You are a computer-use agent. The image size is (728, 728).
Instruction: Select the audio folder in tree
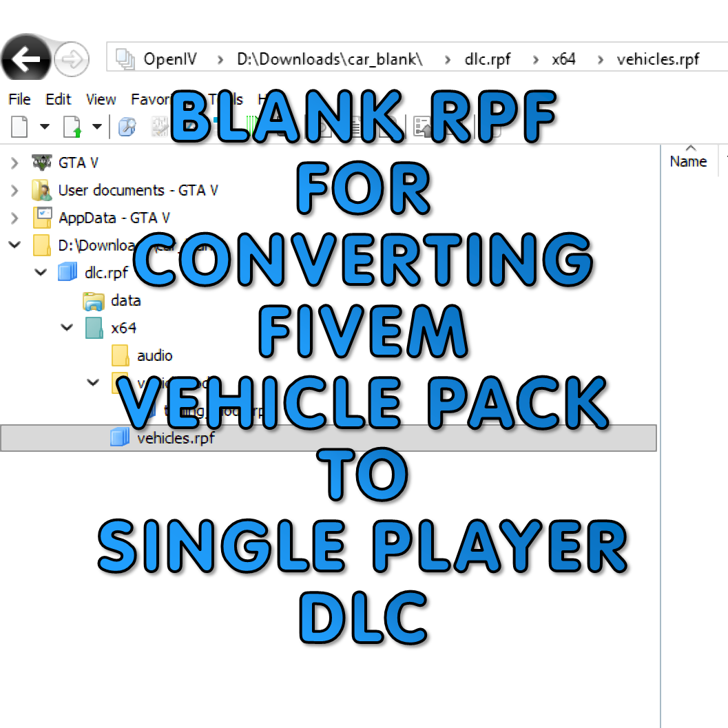pyautogui.click(x=154, y=355)
